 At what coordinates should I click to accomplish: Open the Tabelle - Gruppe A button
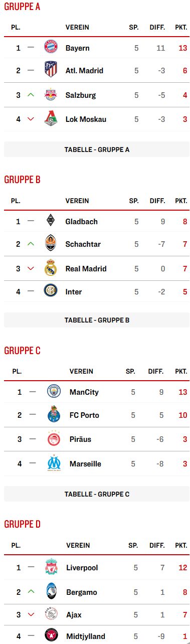tap(97, 149)
